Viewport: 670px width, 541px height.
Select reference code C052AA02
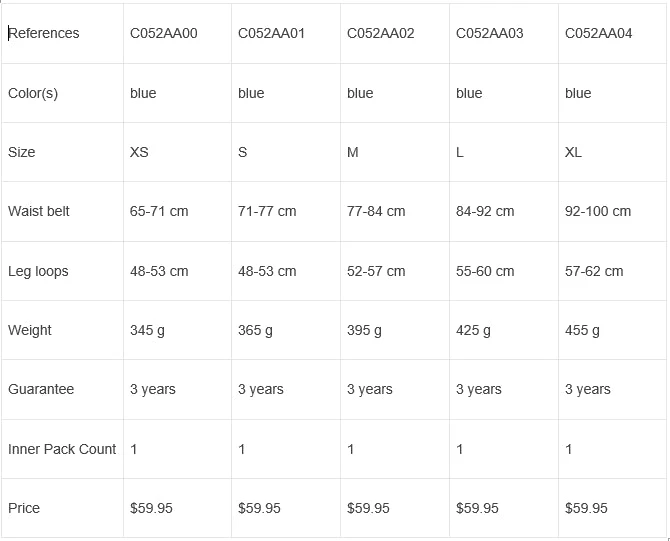[x=381, y=33]
